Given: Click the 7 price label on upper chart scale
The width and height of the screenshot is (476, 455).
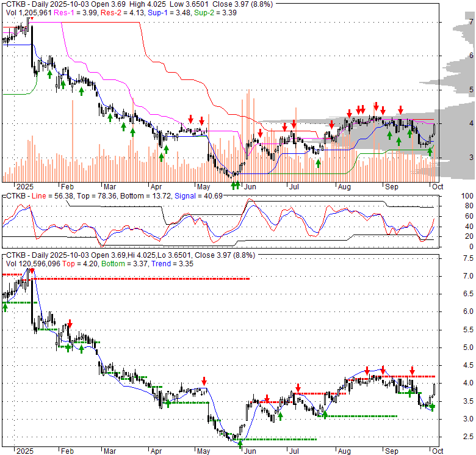Looking at the screenshot, I should (471, 21).
